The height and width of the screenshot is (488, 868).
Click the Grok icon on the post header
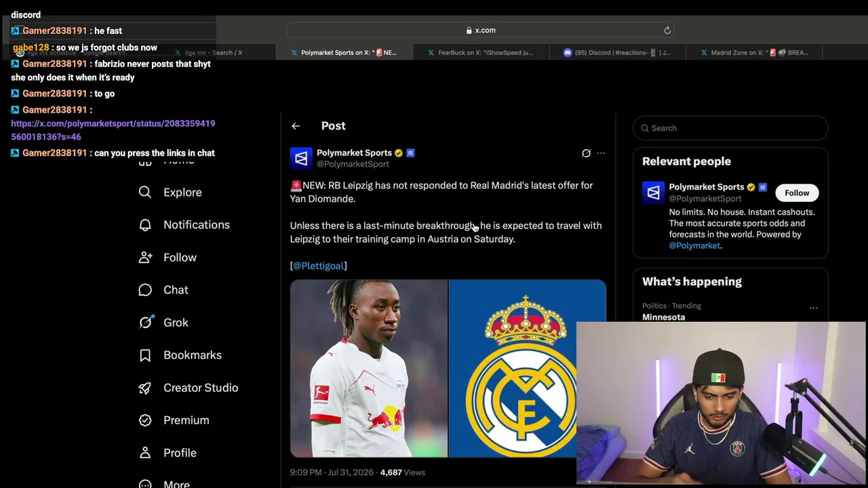point(586,153)
